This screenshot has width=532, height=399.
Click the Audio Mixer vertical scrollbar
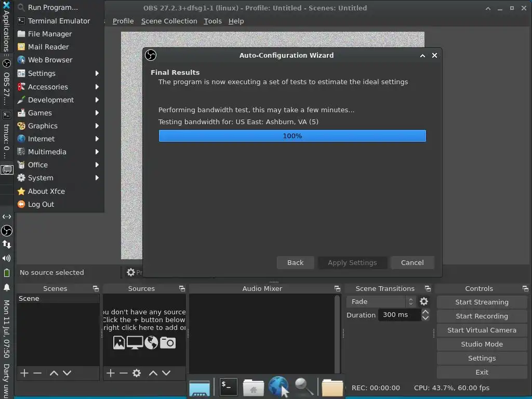[x=337, y=334]
